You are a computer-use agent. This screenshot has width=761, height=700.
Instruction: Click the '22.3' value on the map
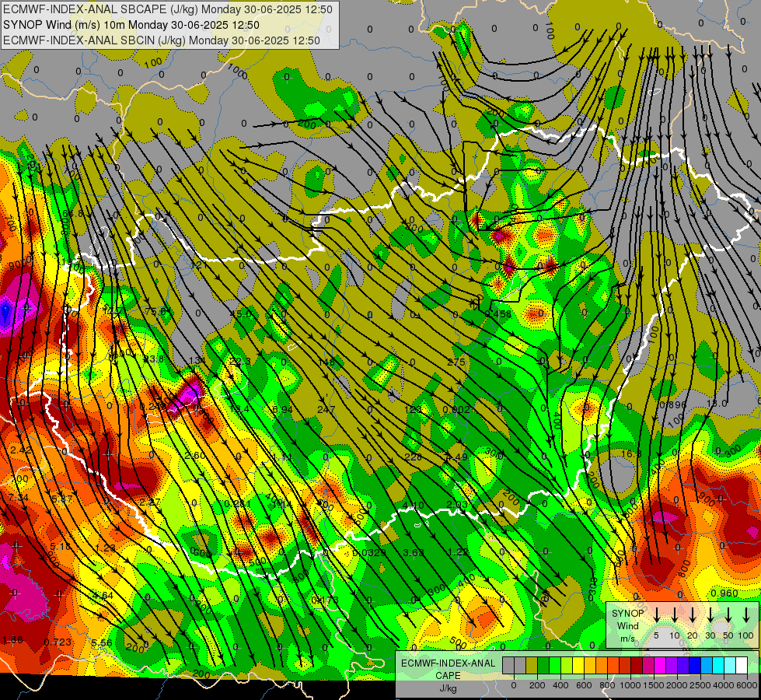tap(240, 362)
